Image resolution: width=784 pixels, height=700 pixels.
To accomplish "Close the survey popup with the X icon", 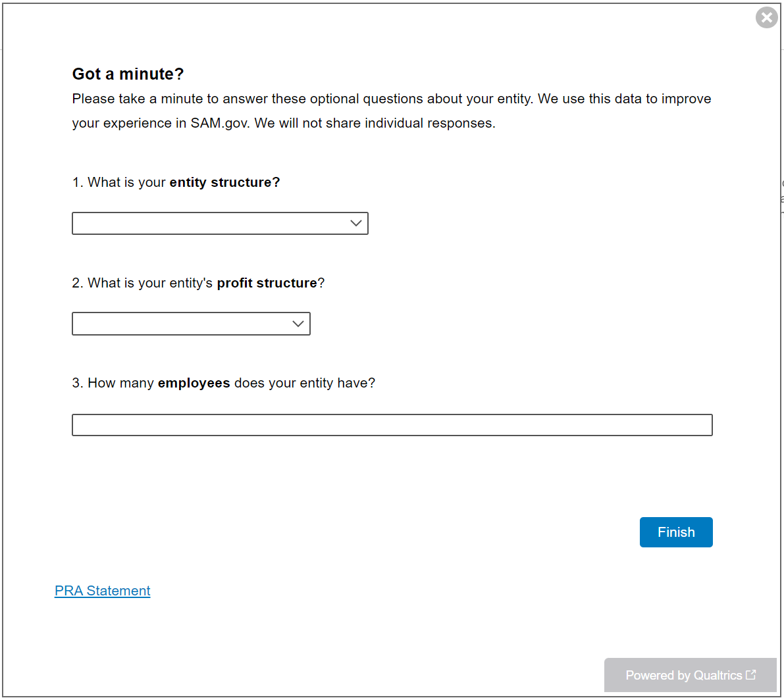I will (x=766, y=17).
